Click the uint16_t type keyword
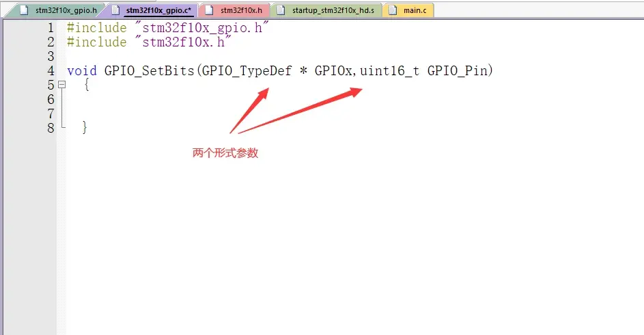 [x=390, y=70]
